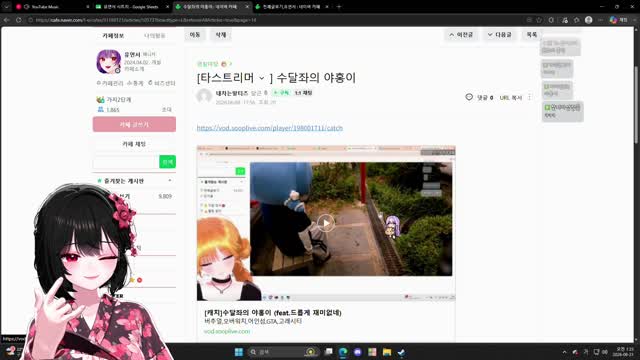Click the green 구독 subscribe button
Image resolution: width=640 pixels, height=360 pixels.
pos(282,93)
